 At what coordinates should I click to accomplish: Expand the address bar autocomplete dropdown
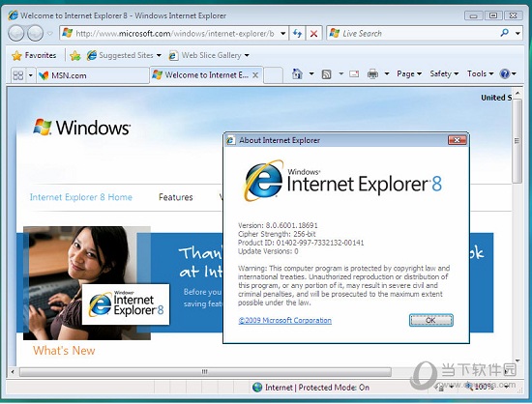pos(282,34)
